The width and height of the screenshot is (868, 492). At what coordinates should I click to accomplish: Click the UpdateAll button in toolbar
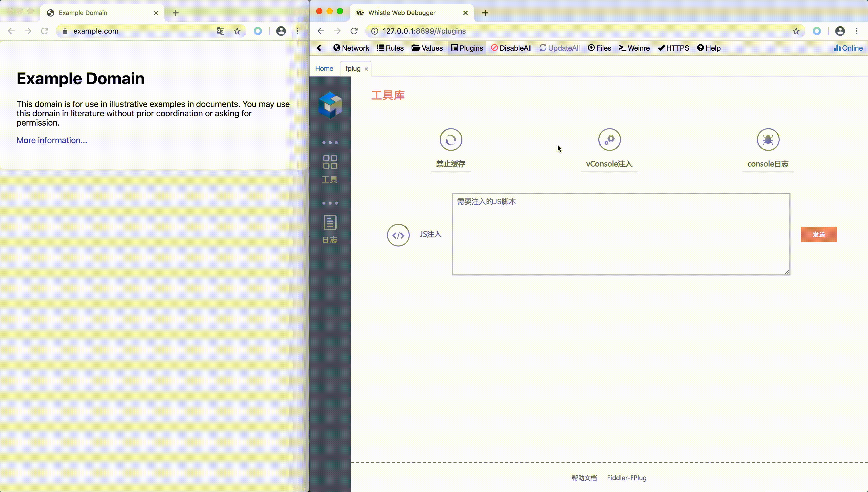[559, 48]
